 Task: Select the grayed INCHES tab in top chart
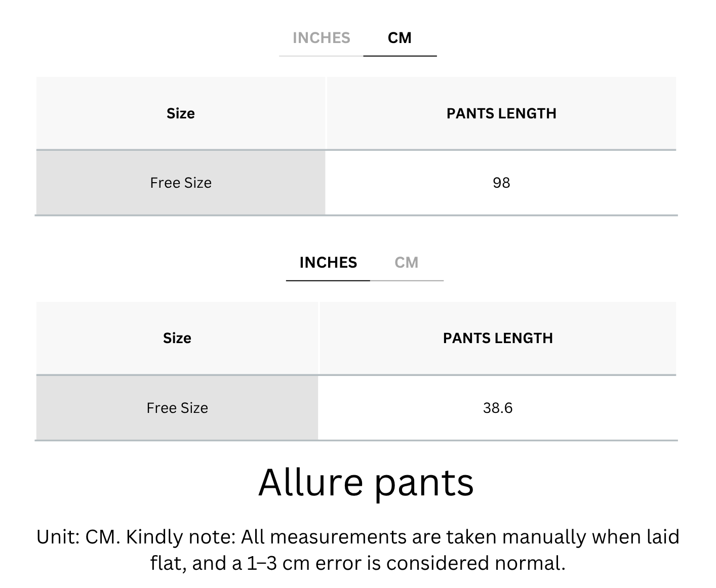(321, 38)
